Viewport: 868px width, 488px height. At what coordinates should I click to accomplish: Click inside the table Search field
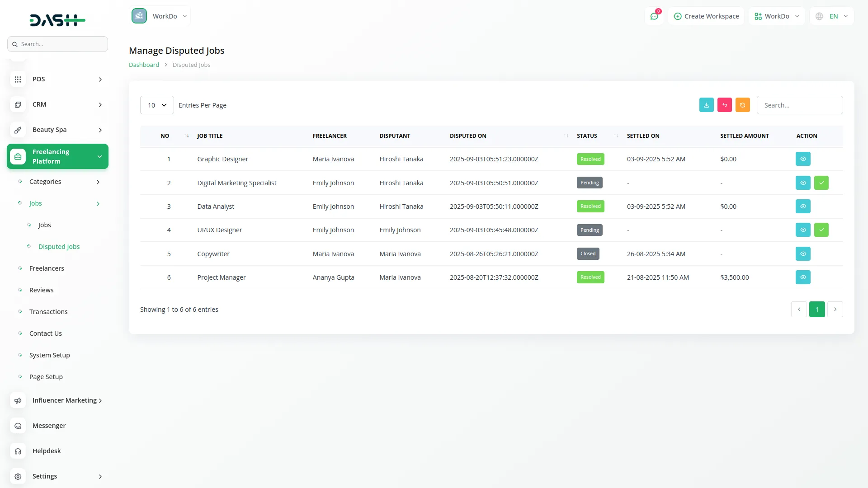[x=799, y=105]
